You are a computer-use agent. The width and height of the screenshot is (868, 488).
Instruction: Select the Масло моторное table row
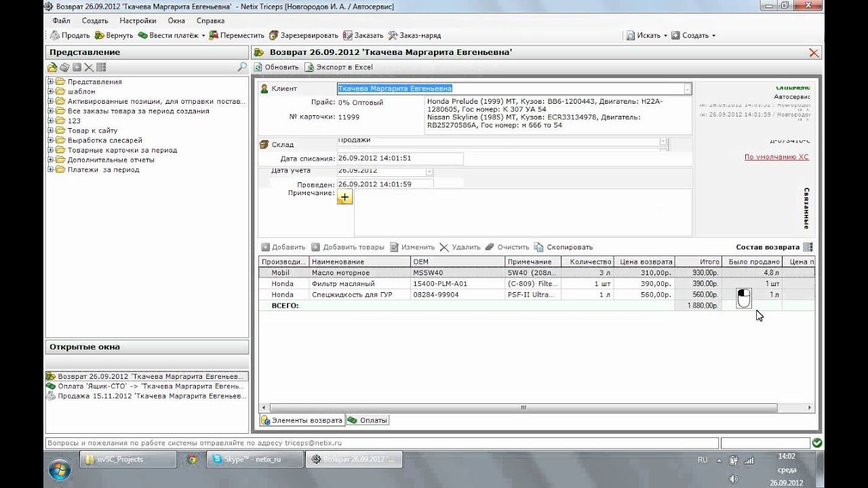pos(536,272)
